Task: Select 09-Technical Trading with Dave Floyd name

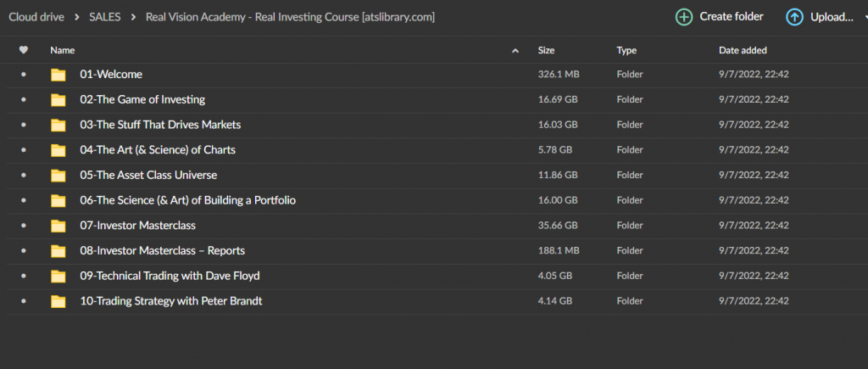Action: 170,276
